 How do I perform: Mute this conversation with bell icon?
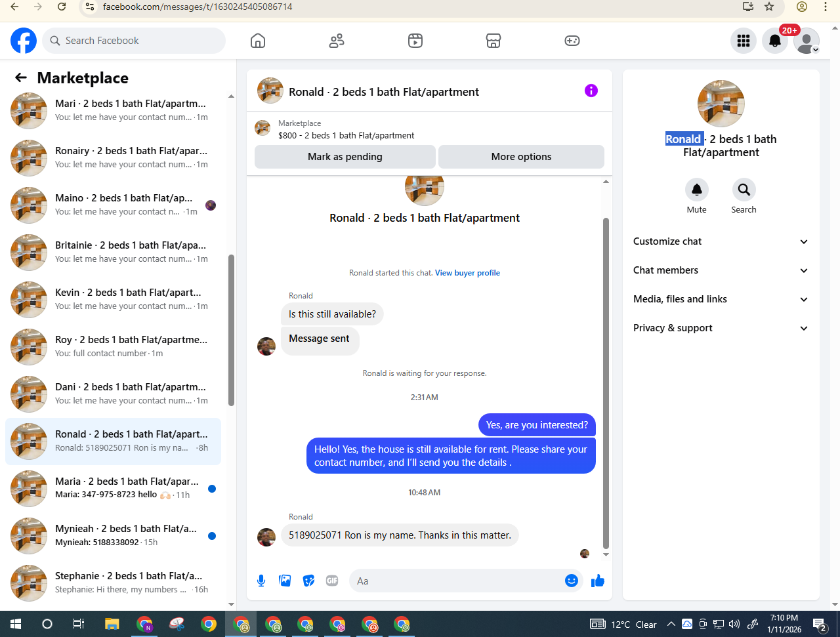697,190
